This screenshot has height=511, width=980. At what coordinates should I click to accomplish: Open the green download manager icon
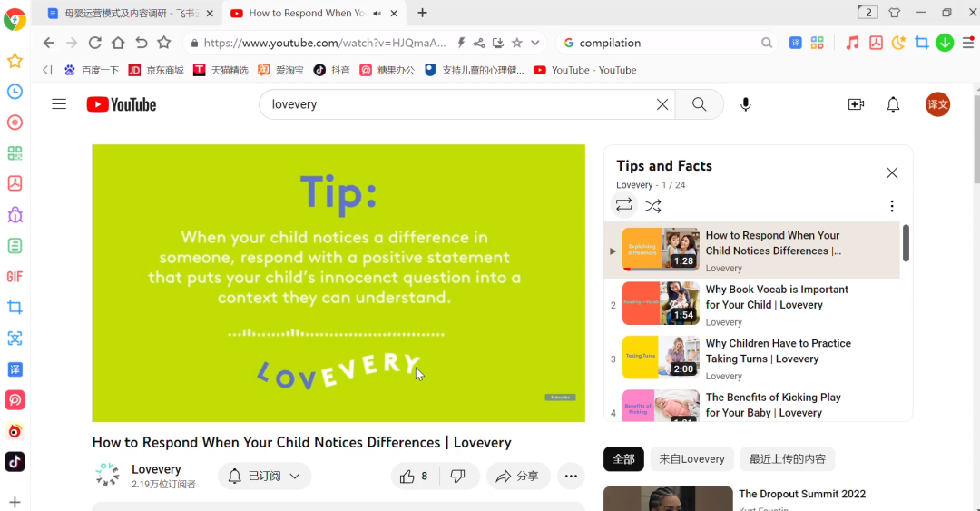tap(945, 43)
